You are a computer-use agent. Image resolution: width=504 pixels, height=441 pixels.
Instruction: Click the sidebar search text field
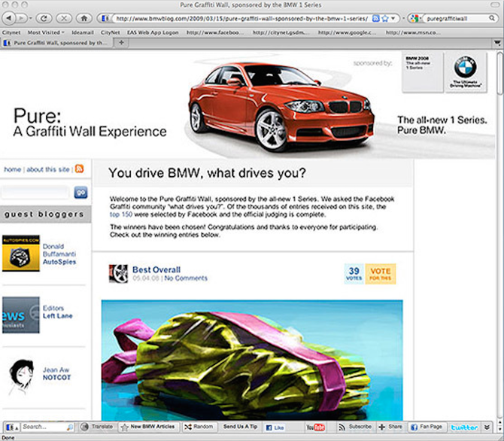point(35,193)
